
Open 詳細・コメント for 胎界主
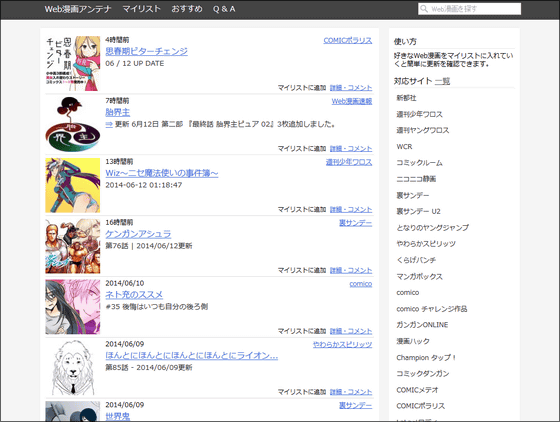[x=351, y=149]
